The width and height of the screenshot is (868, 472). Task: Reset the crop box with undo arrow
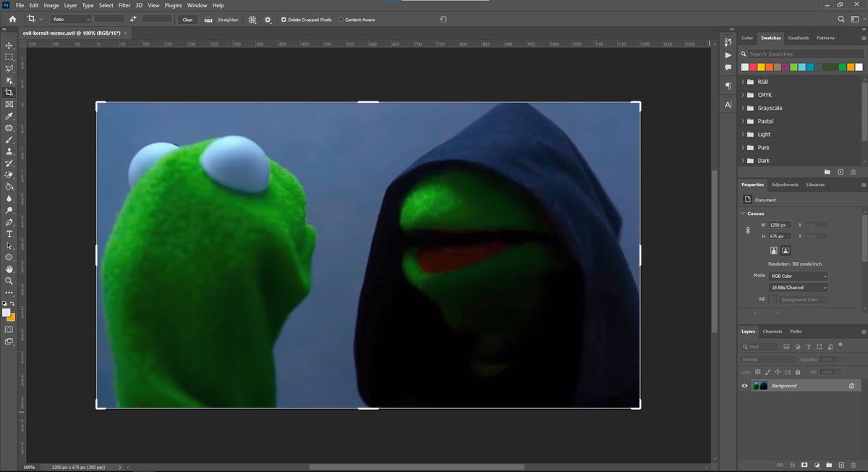click(x=443, y=19)
